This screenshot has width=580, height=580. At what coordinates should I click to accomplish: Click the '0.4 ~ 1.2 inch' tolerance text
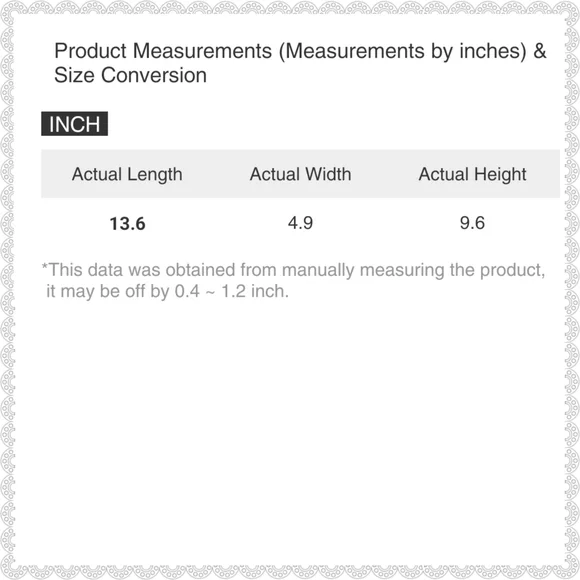(x=232, y=291)
